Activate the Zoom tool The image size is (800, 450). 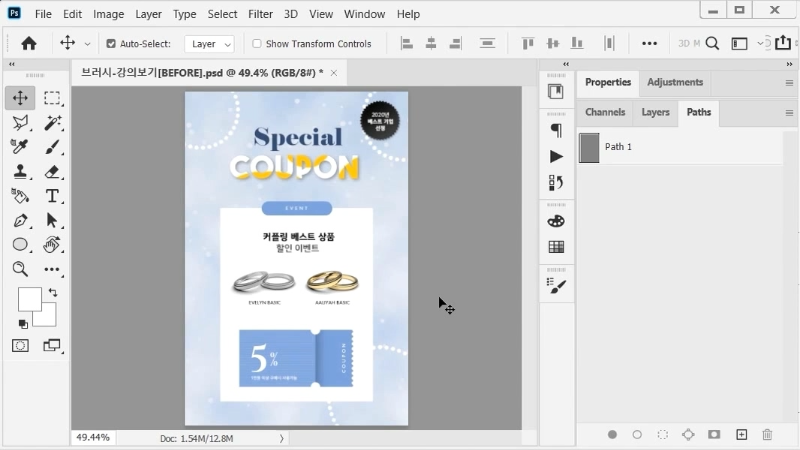tap(20, 269)
